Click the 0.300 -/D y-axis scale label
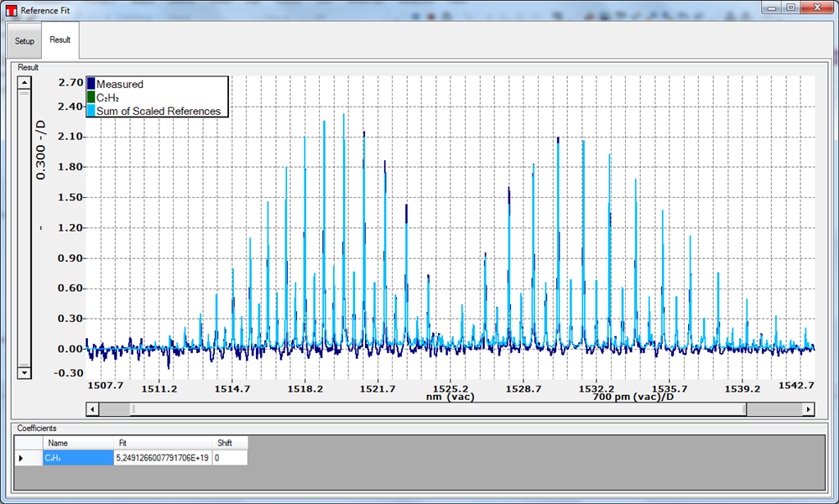This screenshot has height=504, width=839. (40, 150)
